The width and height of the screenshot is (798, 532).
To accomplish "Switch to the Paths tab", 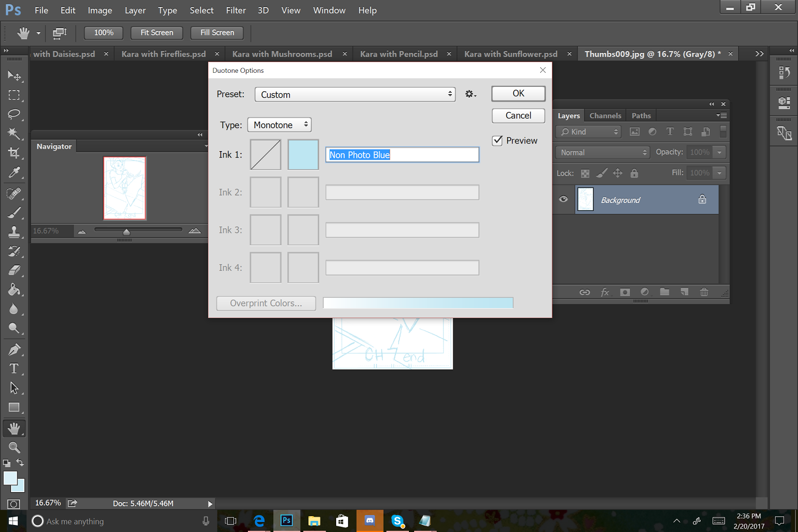I will pyautogui.click(x=641, y=116).
